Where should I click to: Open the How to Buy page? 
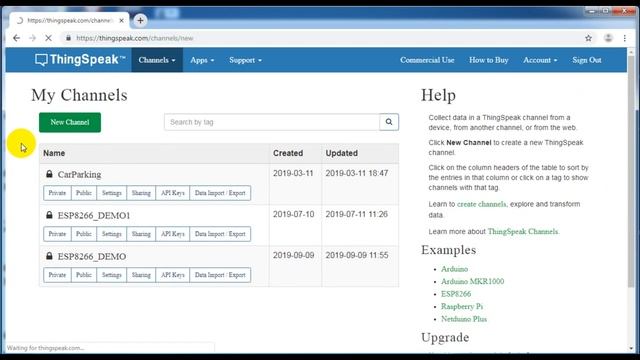coord(489,60)
